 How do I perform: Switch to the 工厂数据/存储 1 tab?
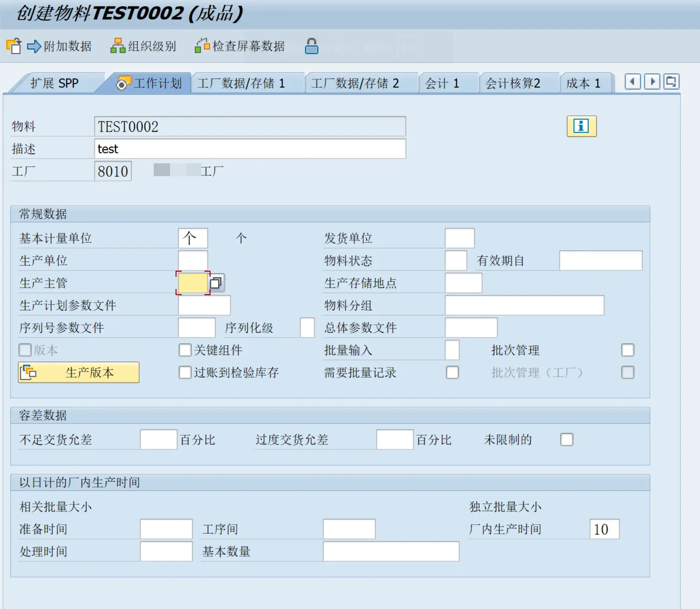click(x=241, y=83)
